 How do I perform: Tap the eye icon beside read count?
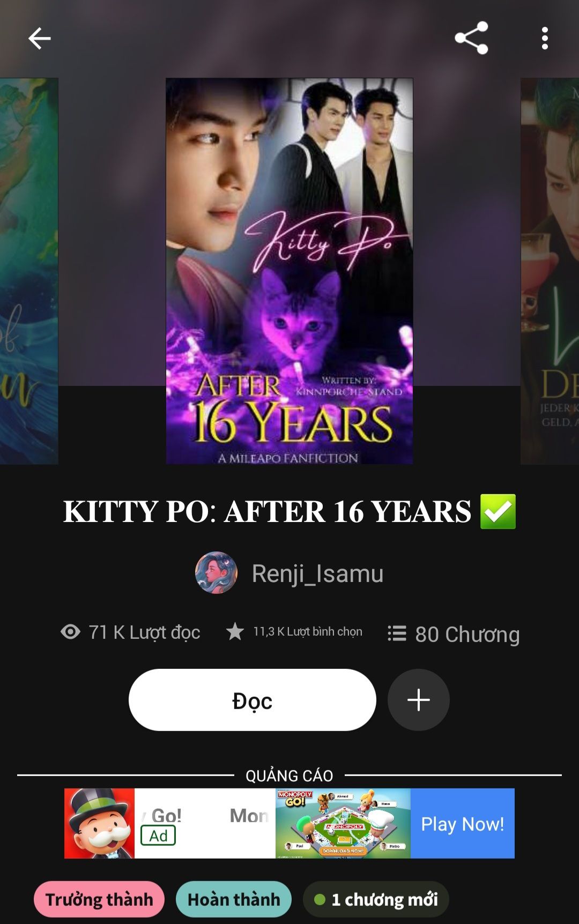click(70, 632)
